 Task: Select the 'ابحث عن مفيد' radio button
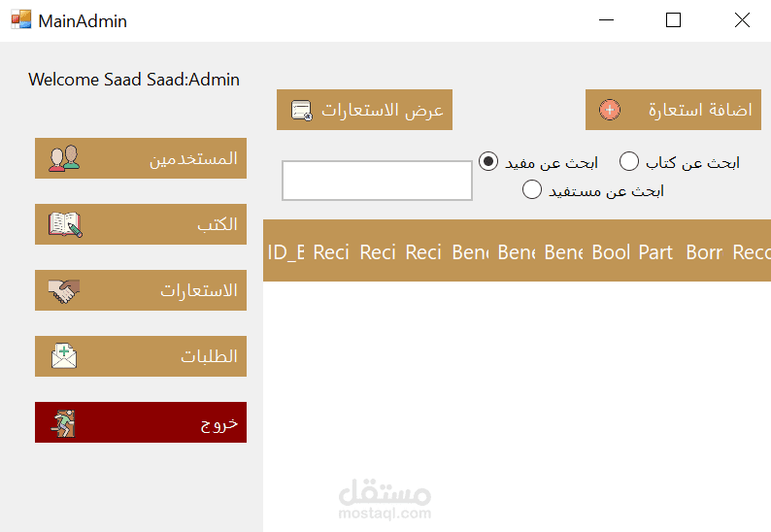point(489,161)
